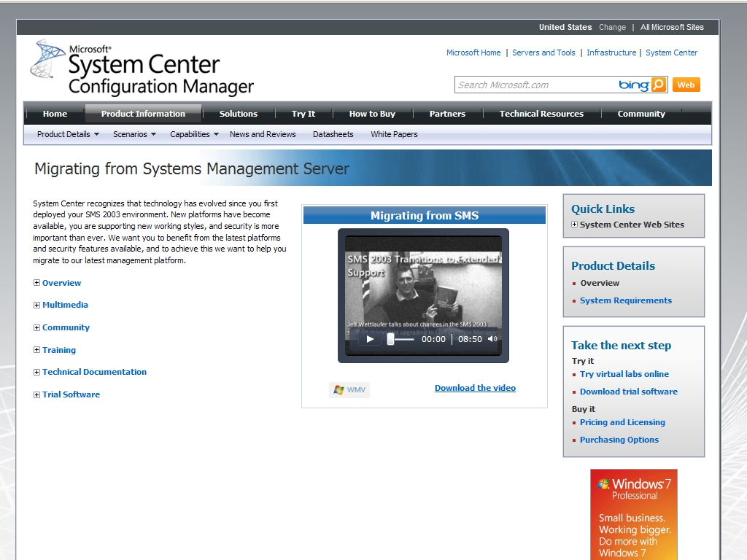The image size is (747, 560).
Task: Click Download trial software link
Action: click(628, 392)
